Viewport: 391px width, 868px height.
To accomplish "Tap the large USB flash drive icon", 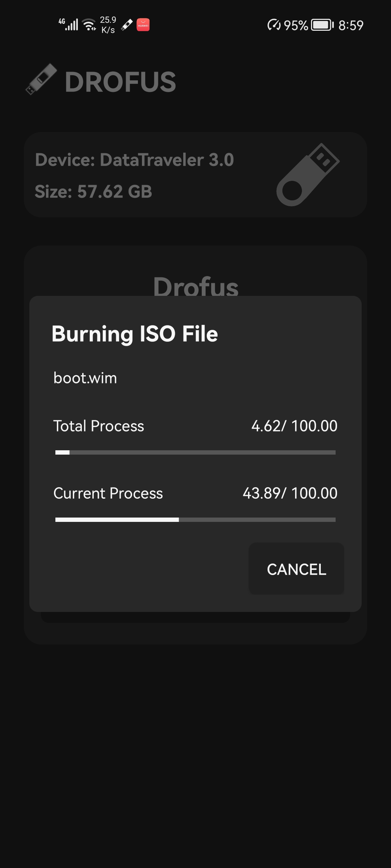I will point(308,175).
